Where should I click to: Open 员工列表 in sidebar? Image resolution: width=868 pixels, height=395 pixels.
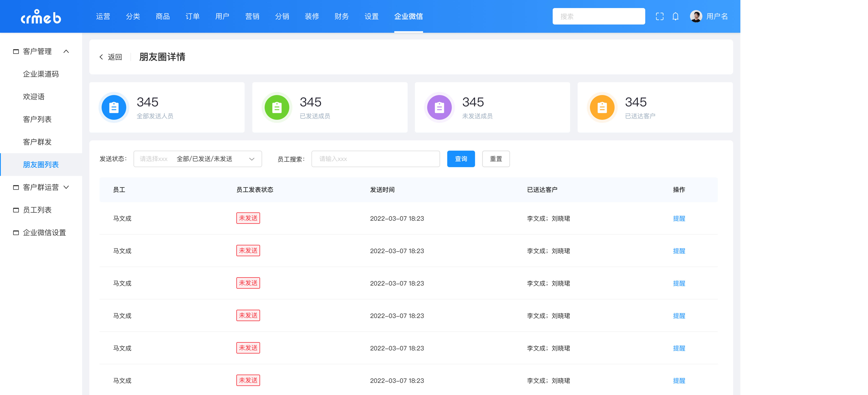coord(37,210)
